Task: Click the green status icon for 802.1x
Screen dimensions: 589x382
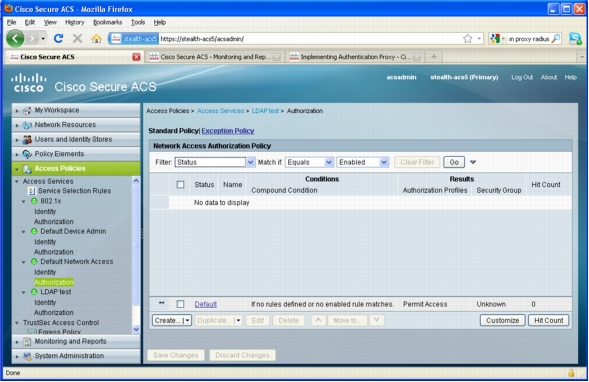Action: (x=34, y=201)
